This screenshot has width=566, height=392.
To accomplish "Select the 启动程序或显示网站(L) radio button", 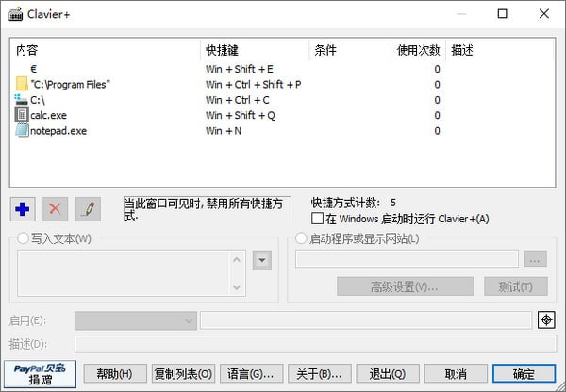I will (x=301, y=238).
